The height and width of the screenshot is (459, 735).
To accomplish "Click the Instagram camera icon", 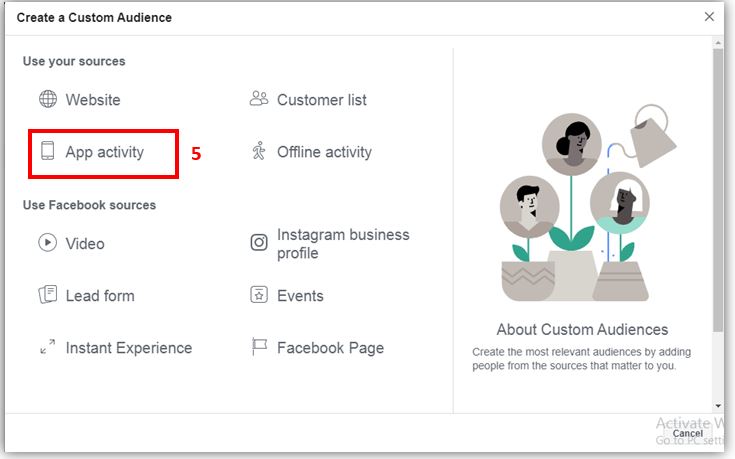I will pos(259,243).
